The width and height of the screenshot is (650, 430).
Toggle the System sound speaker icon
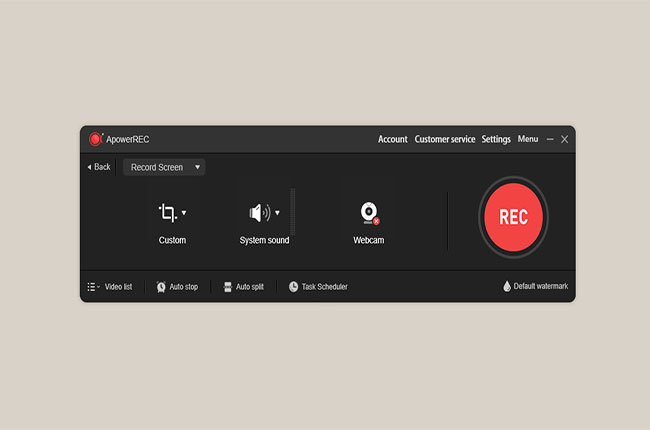(260, 213)
